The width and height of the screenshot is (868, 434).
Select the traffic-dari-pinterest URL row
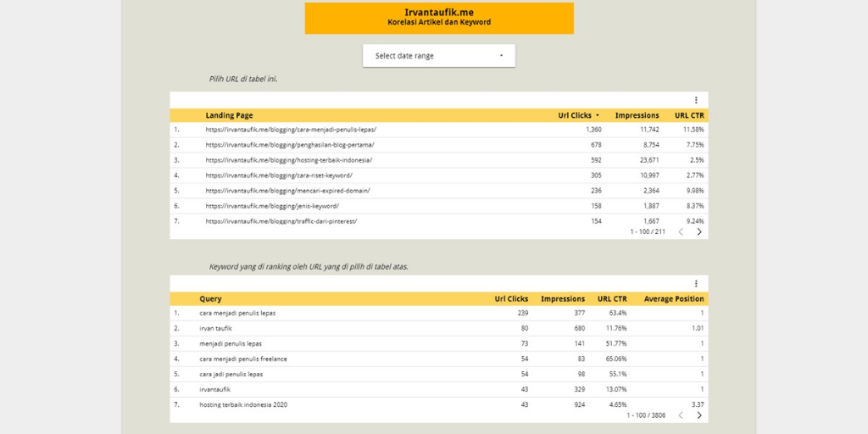point(438,221)
